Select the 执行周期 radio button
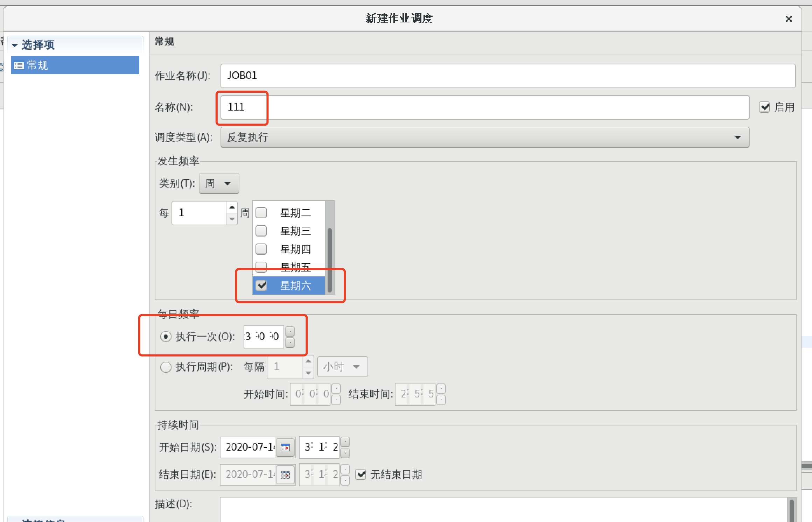The width and height of the screenshot is (812, 522). (166, 367)
